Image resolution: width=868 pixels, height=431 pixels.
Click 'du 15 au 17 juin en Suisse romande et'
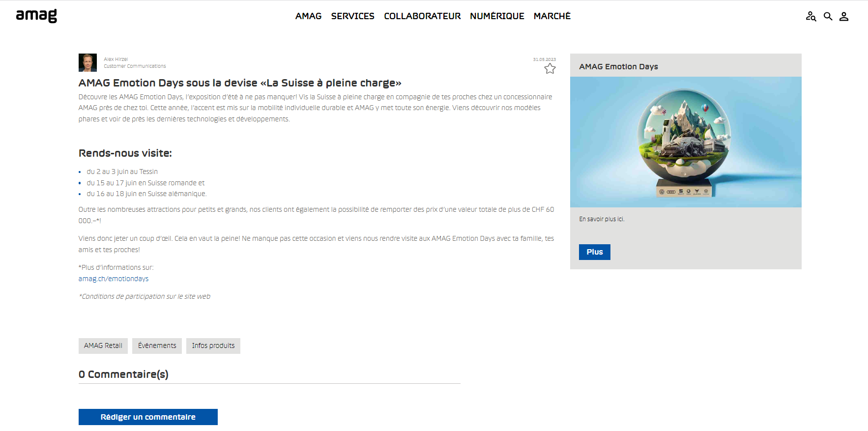[145, 183]
